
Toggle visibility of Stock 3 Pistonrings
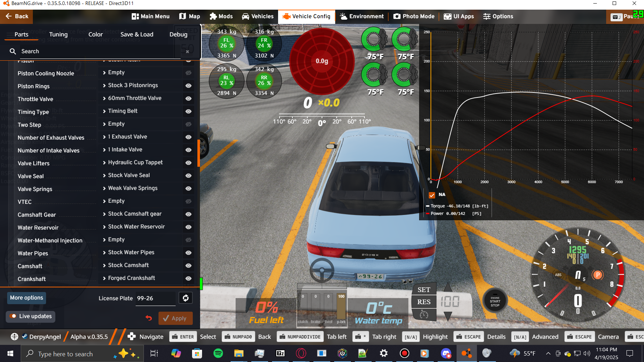[x=188, y=86]
